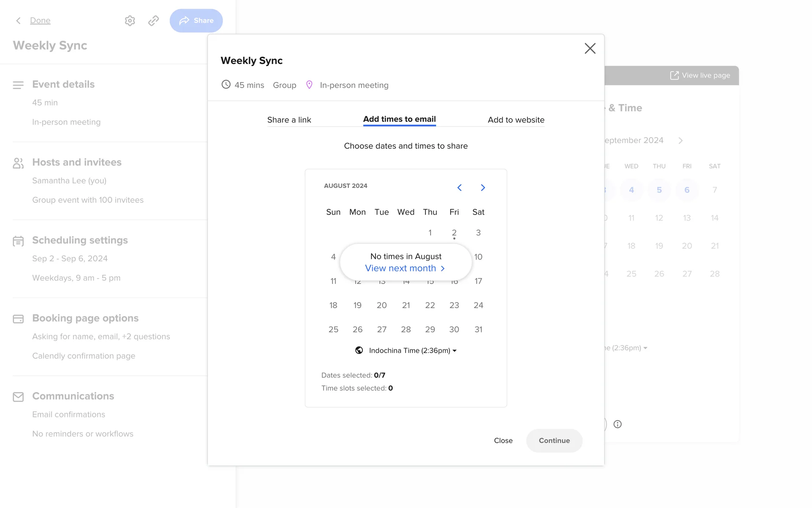812x508 pixels.
Task: Click the Communications envelope icon
Action: pos(18,397)
